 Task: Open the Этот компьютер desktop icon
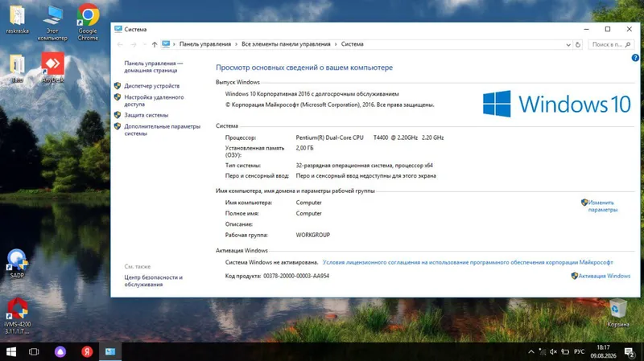[52, 23]
